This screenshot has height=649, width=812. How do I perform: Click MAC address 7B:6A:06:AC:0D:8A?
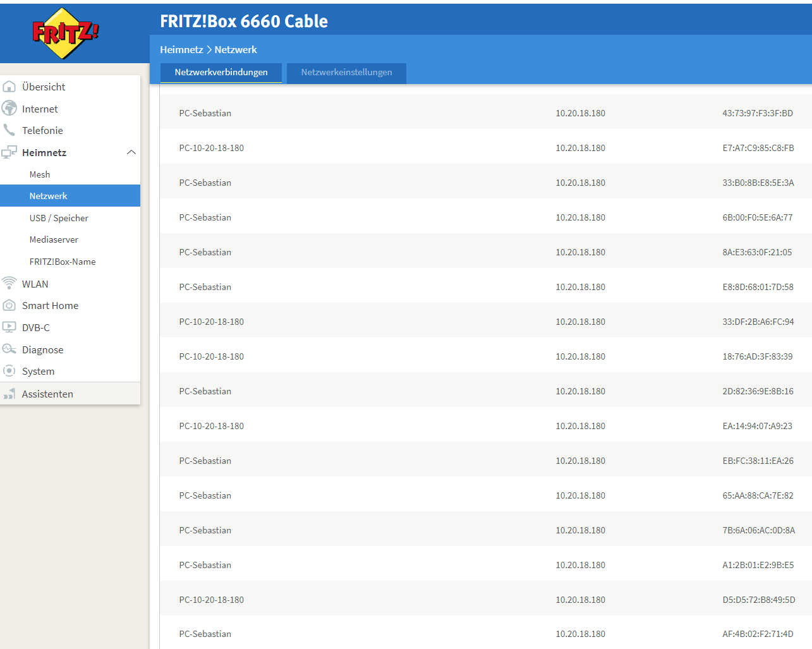759,530
